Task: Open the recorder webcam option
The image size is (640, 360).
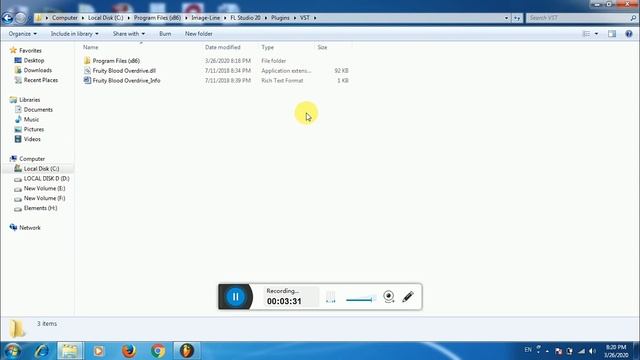Action: [389, 296]
